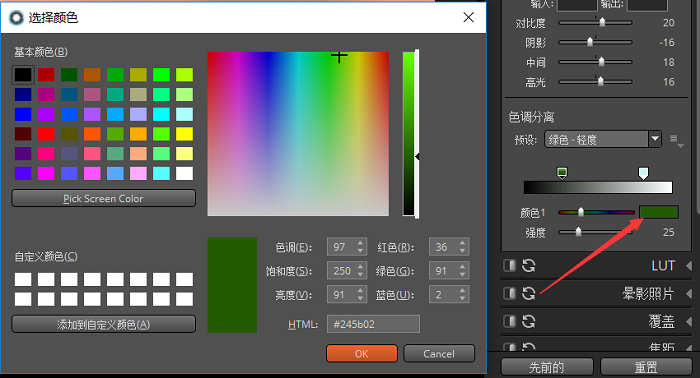This screenshot has height=378, width=700.
Task: Click the 先前的 button
Action: coord(547,367)
